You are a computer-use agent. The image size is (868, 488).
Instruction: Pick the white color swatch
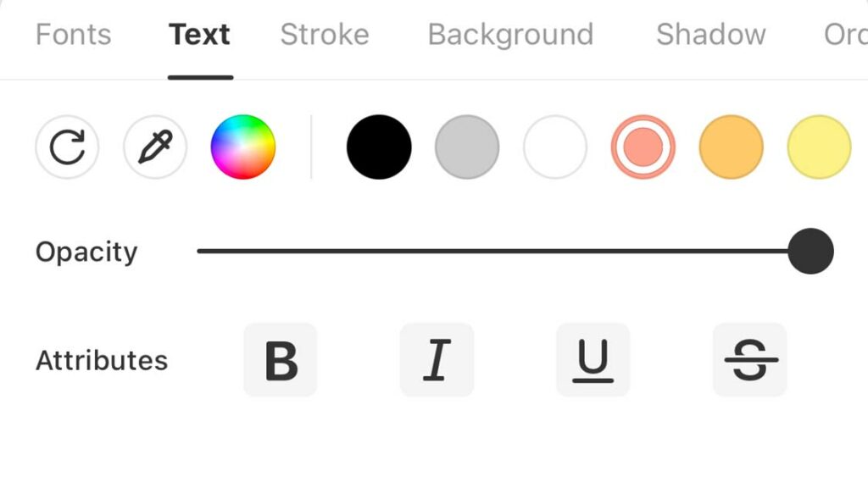click(555, 147)
